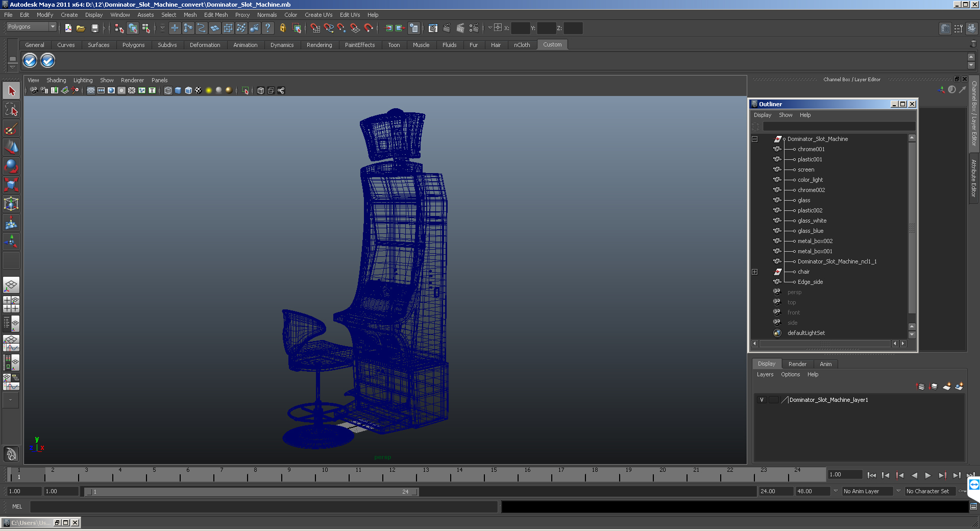Image resolution: width=980 pixels, height=531 pixels.
Task: Open Outliner Show menu
Action: (786, 115)
